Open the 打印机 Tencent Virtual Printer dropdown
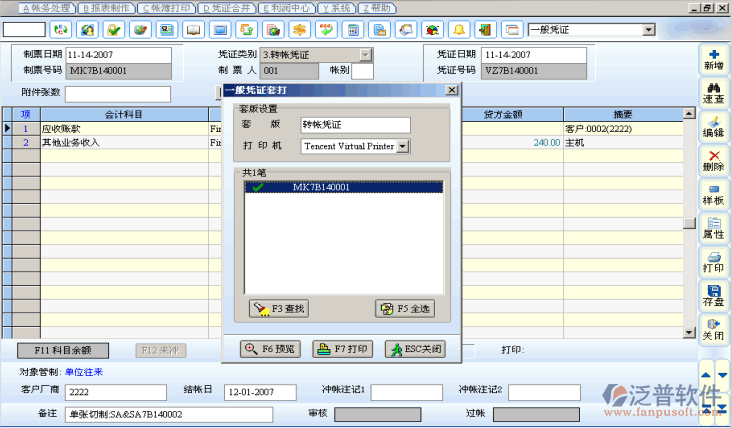Image resolution: width=732 pixels, height=428 pixels. [403, 146]
